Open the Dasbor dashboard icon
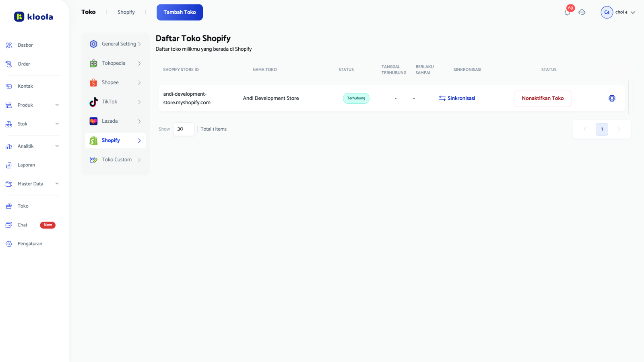Screen dimensions: 644x362 9,45
